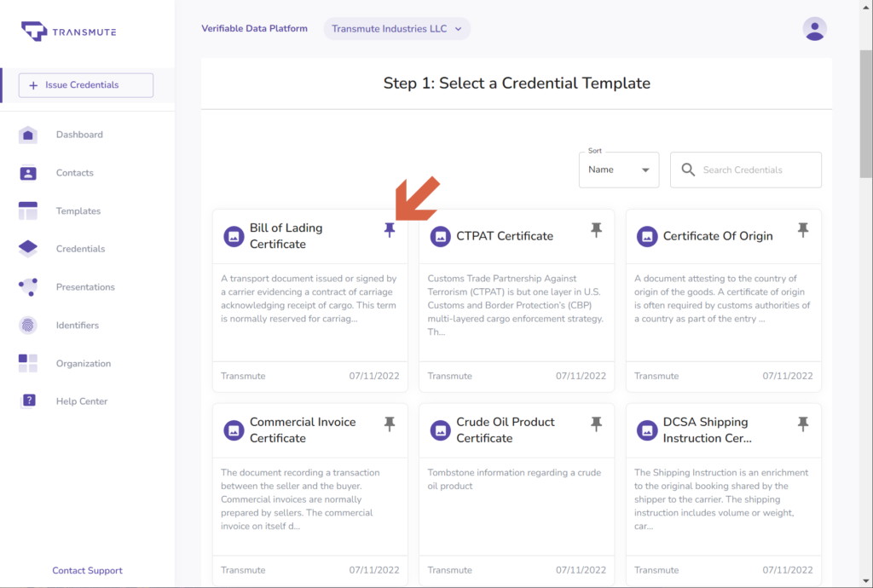Click the 'Step 1: Select a Credential Template' heading
The width and height of the screenshot is (873, 588).
tap(517, 83)
